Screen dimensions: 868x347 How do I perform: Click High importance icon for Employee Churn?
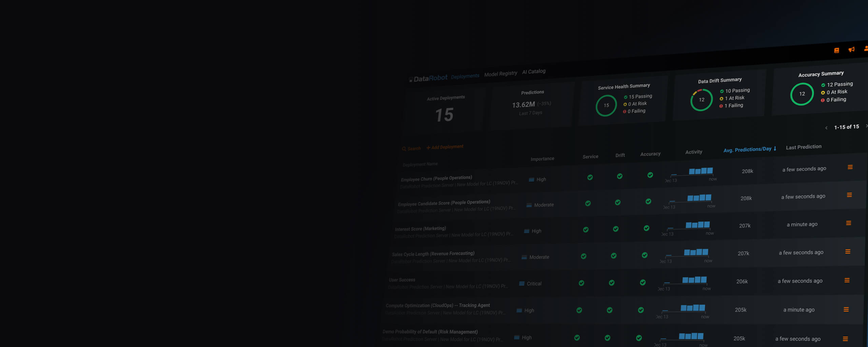[531, 180]
